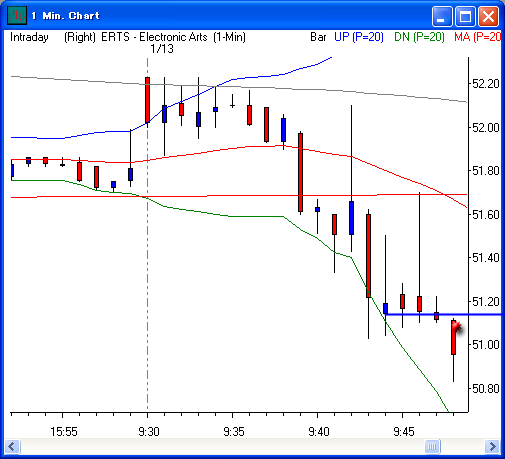Viewport: 505px width, 459px height.
Task: Click the Bar chart type label
Action: [318, 37]
